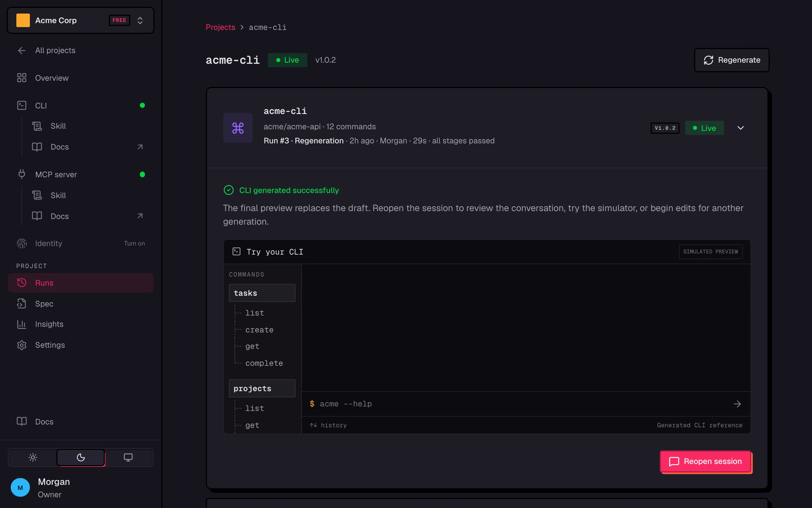Click the Regenerate button

(731, 60)
